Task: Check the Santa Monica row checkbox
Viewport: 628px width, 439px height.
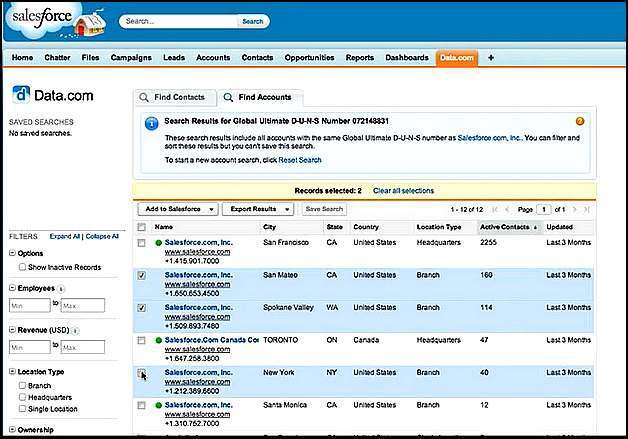Action: point(141,405)
